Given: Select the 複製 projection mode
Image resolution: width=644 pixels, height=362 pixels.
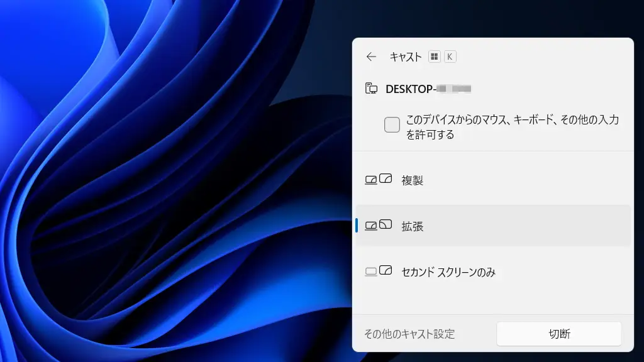Looking at the screenshot, I should pyautogui.click(x=413, y=180).
